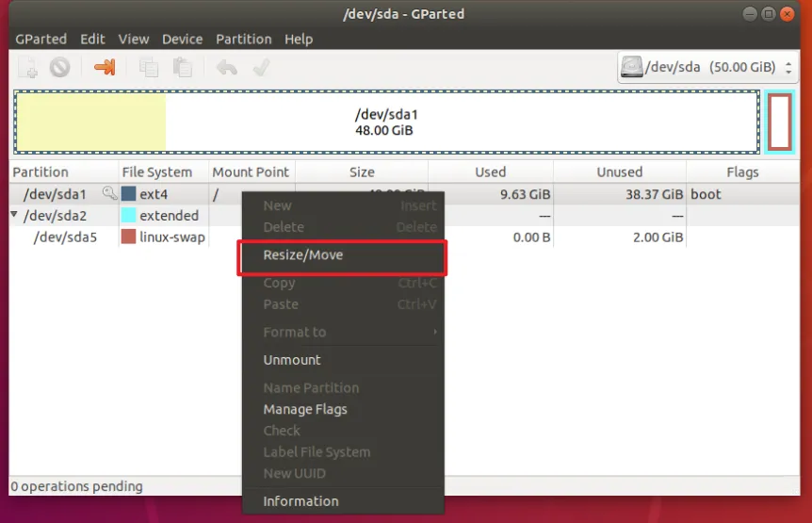The width and height of the screenshot is (812, 523).
Task: Click the File System column header
Action: tap(164, 172)
